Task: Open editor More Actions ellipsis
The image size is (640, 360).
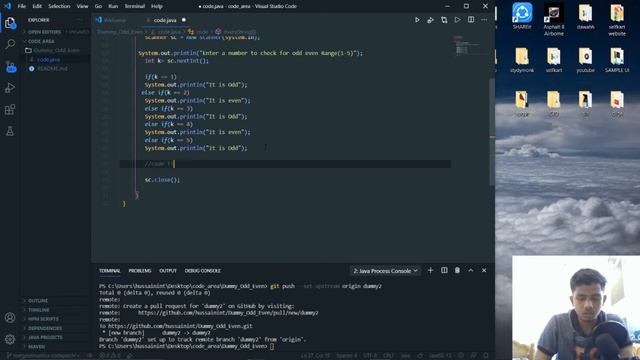Action: point(484,20)
